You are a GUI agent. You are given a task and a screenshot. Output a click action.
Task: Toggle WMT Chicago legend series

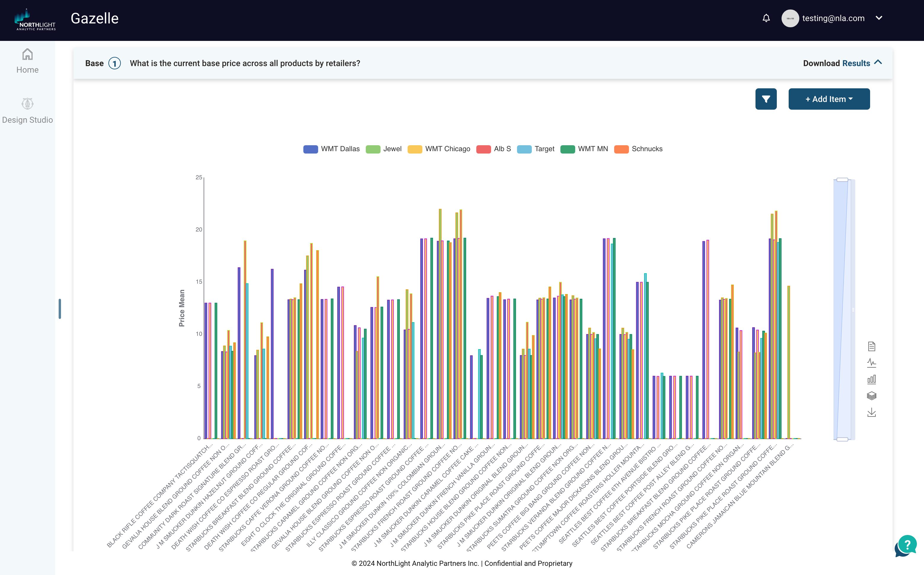tap(439, 149)
